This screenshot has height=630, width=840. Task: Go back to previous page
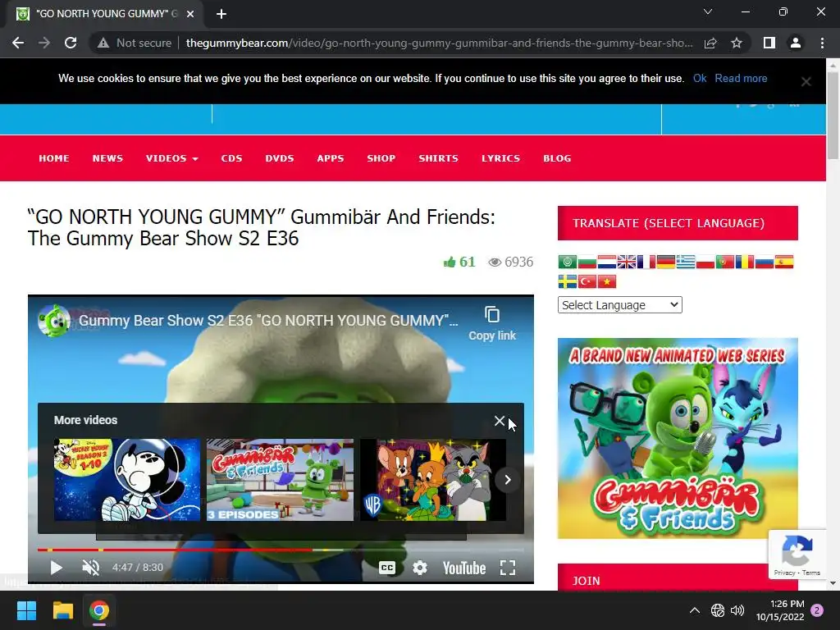(18, 43)
